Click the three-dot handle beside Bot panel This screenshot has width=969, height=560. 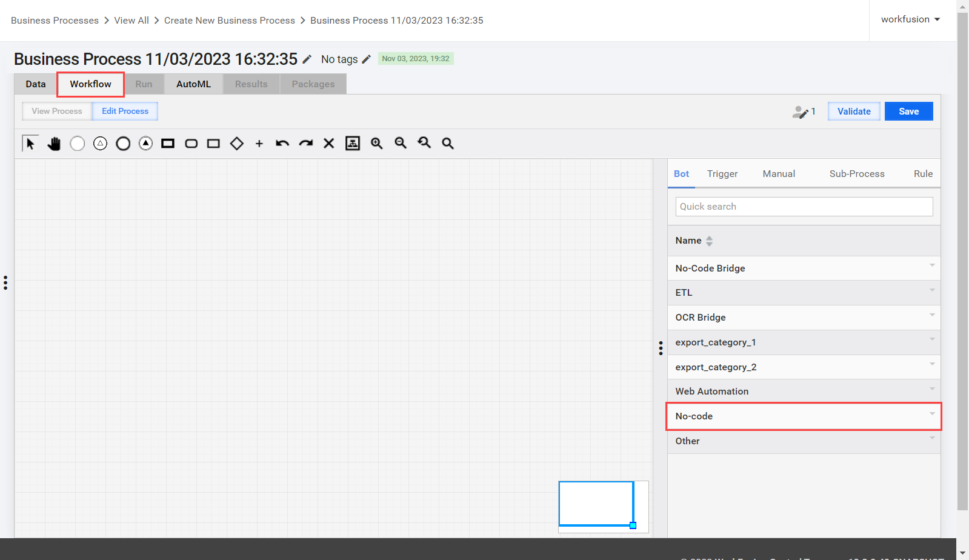[661, 348]
